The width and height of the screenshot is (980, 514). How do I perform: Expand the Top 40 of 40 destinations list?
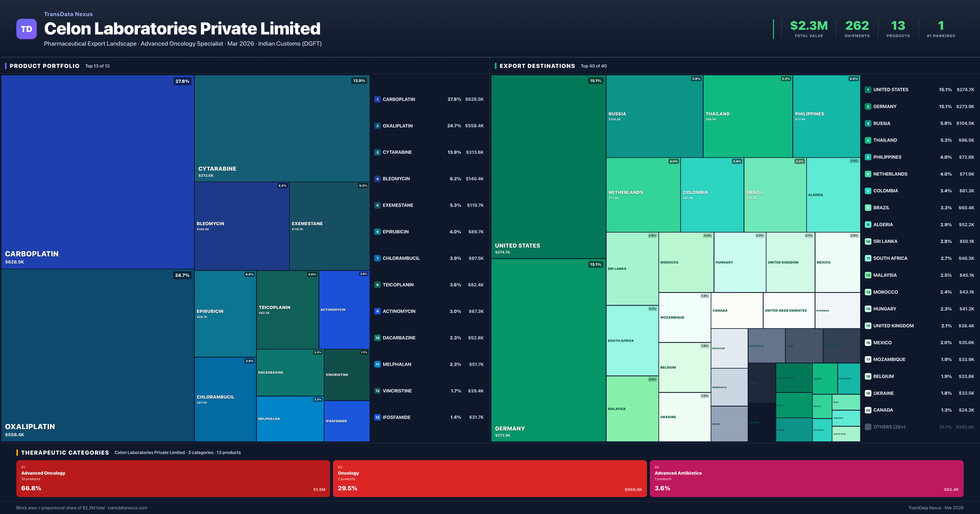point(594,66)
